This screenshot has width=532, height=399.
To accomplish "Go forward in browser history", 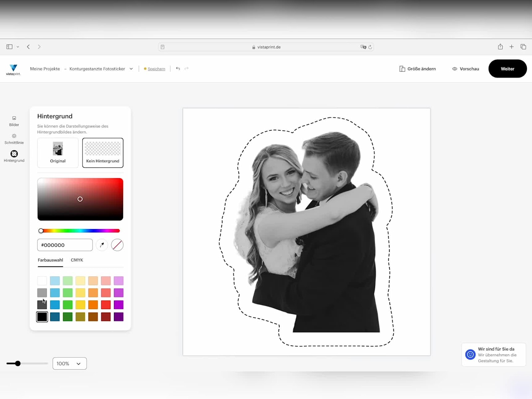I will point(39,47).
